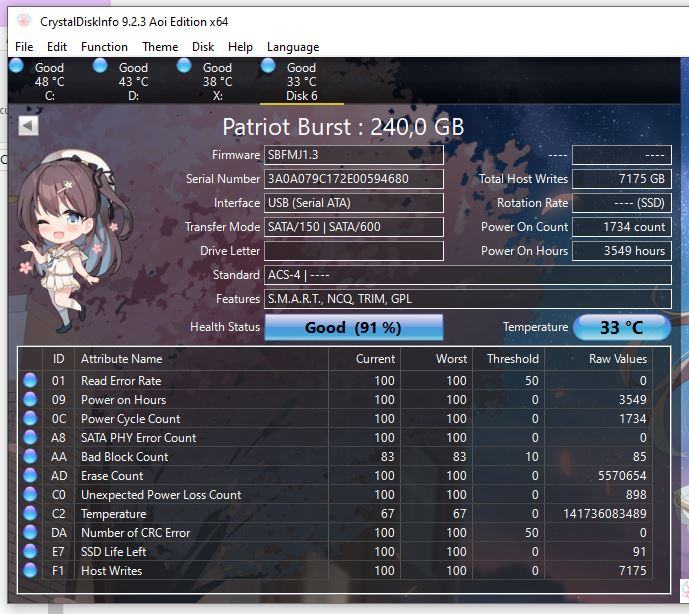Screen dimensions: 689x614
Task: Click the status orb for Read Error Rate
Action: pyautogui.click(x=30, y=380)
